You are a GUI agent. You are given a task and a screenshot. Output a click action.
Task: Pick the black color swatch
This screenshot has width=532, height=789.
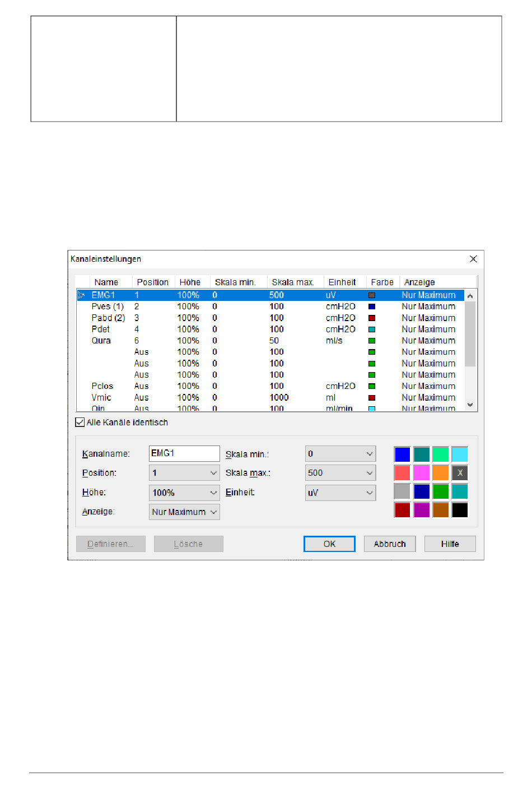click(x=460, y=510)
